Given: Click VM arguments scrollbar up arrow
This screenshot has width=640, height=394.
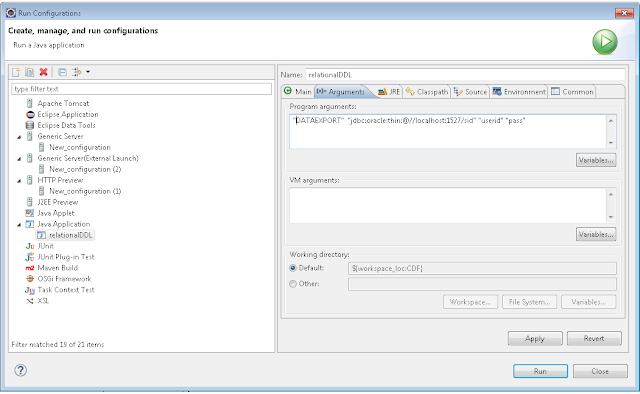Looking at the screenshot, I should tap(611, 194).
